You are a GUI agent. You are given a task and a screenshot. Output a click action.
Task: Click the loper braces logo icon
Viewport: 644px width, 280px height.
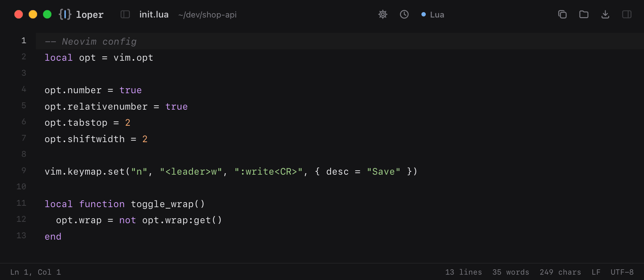point(65,14)
